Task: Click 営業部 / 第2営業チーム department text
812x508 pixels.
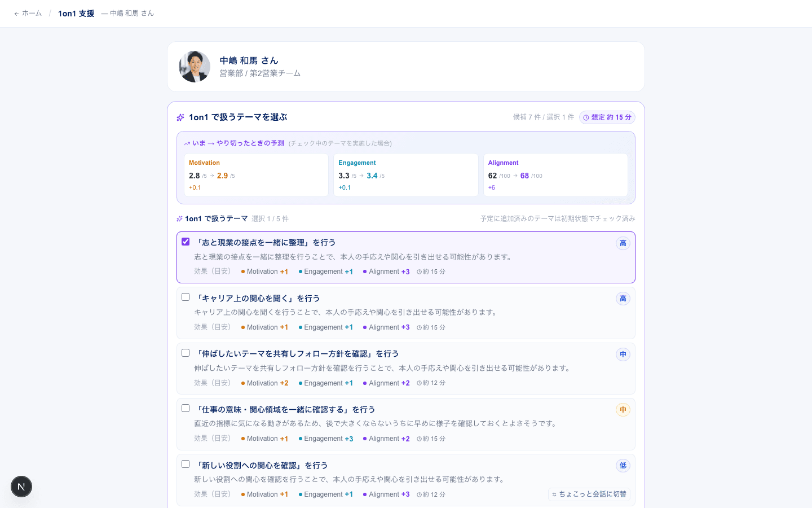Action: 260,73
